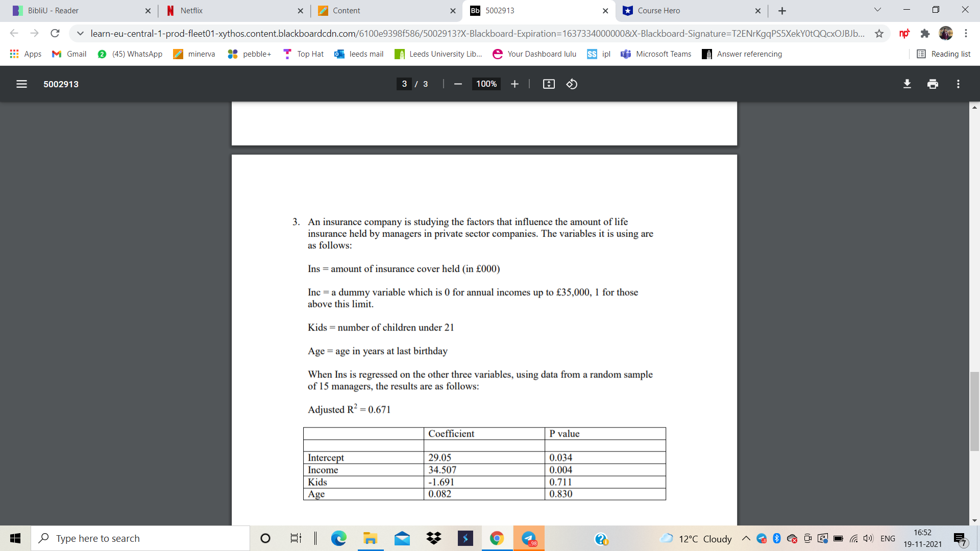
Task: Show hidden system tray icons
Action: (x=746, y=539)
